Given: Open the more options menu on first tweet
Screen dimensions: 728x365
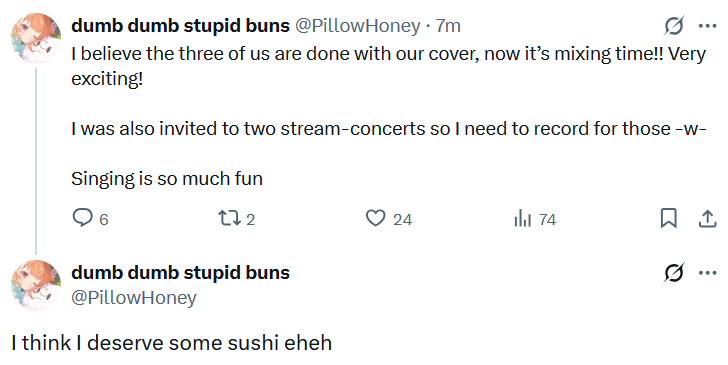Looking at the screenshot, I should (708, 26).
